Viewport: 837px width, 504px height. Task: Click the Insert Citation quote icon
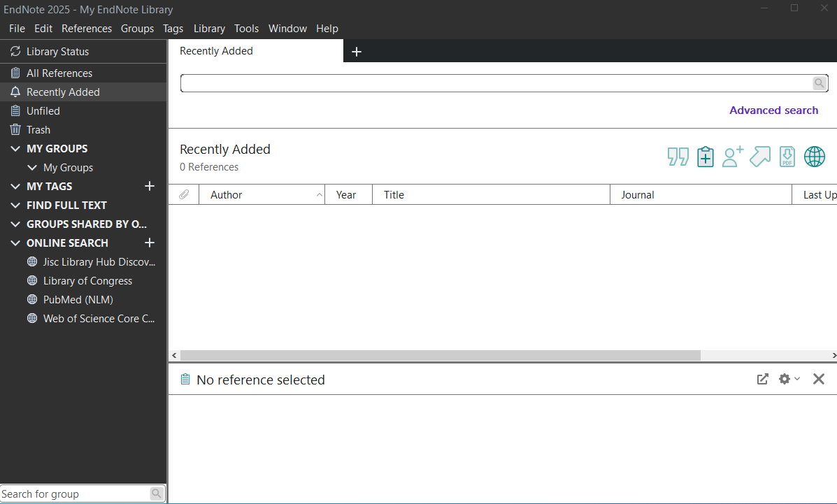coord(678,157)
